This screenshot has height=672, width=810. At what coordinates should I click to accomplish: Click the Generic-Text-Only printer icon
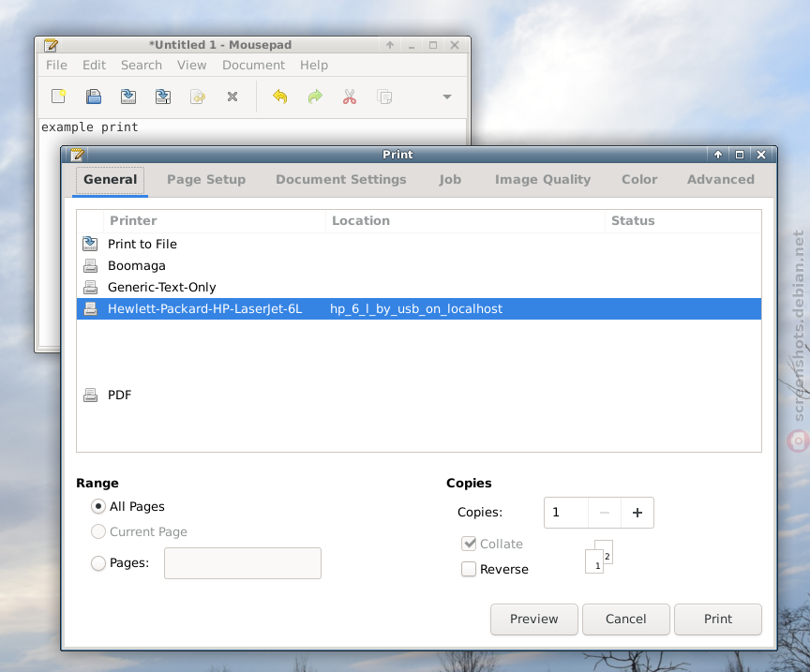pyautogui.click(x=90, y=287)
